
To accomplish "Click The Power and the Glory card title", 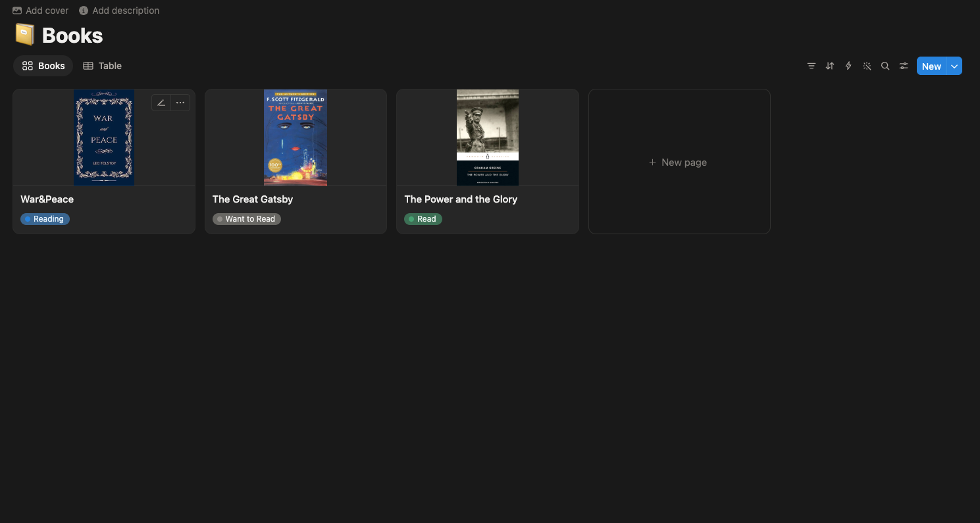I will 461,199.
